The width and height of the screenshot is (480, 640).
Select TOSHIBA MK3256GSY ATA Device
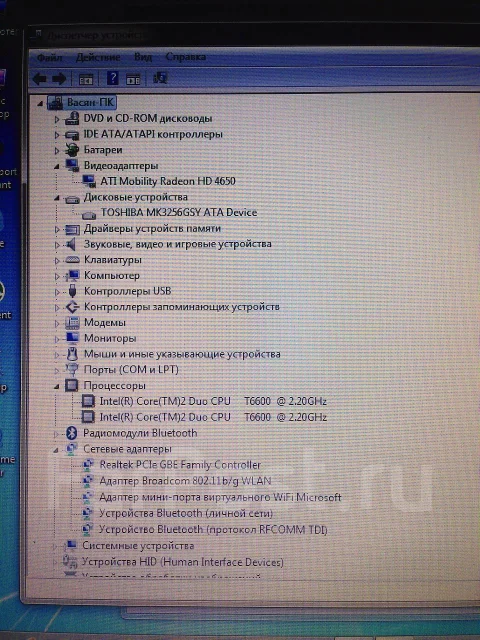(x=179, y=212)
